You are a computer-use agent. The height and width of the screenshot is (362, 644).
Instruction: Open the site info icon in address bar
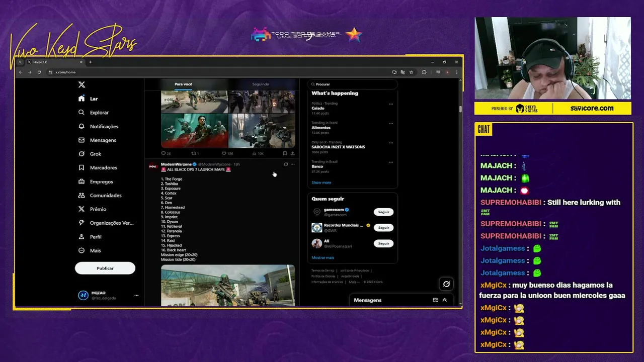[50, 72]
